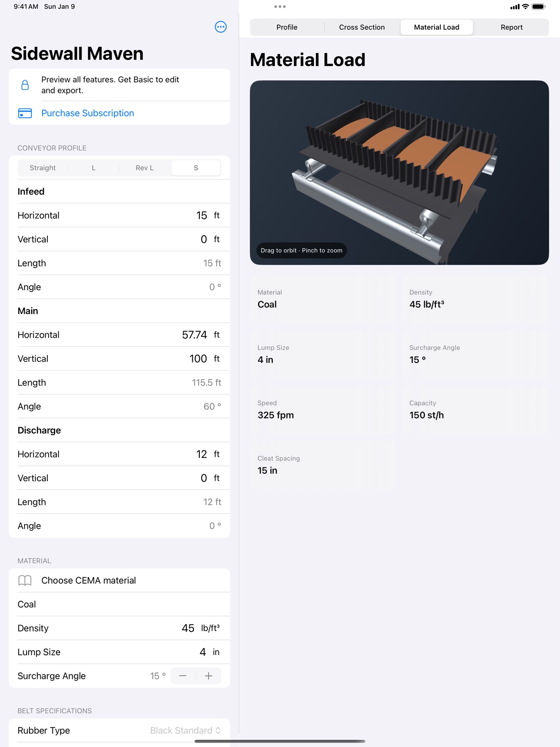The width and height of the screenshot is (560, 747).
Task: Tap Purchase Subscription link
Action: tap(88, 113)
